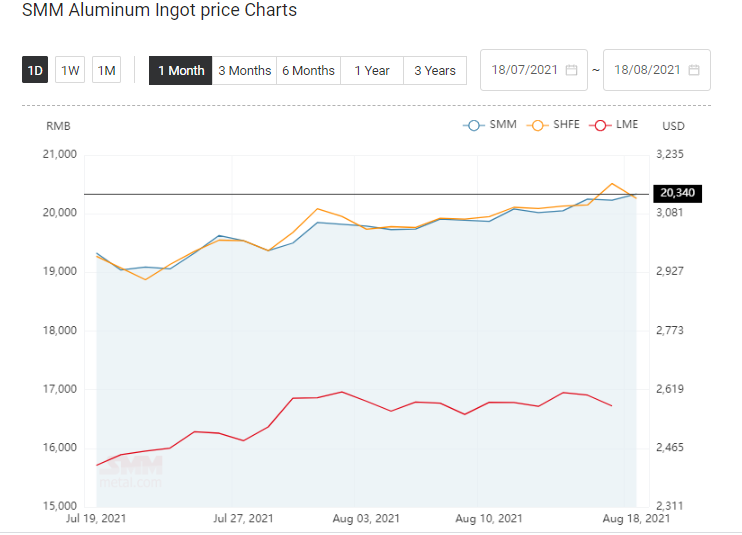Click the 2,773 USD axis value
Screen dimensions: 742x535
tap(670, 330)
